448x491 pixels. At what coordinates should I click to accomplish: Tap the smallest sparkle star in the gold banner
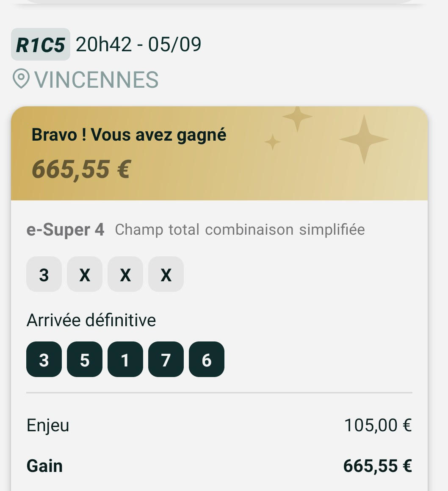tap(273, 142)
